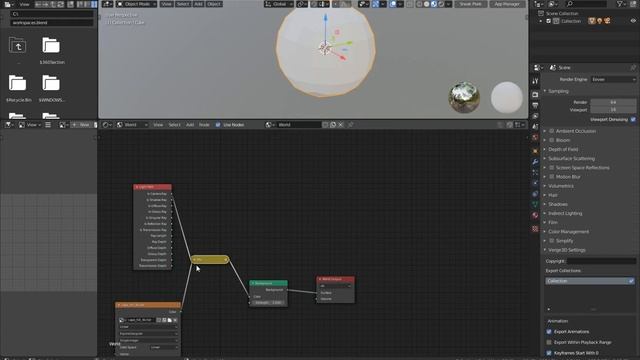This screenshot has width=640, height=360.
Task: Open the Object properties tab icon
Action: (x=535, y=151)
